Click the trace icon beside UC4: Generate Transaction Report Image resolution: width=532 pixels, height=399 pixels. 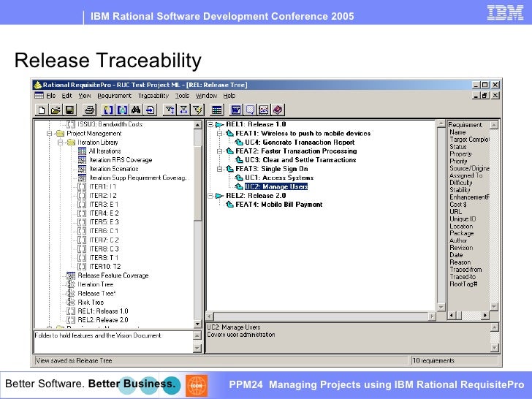tap(239, 142)
